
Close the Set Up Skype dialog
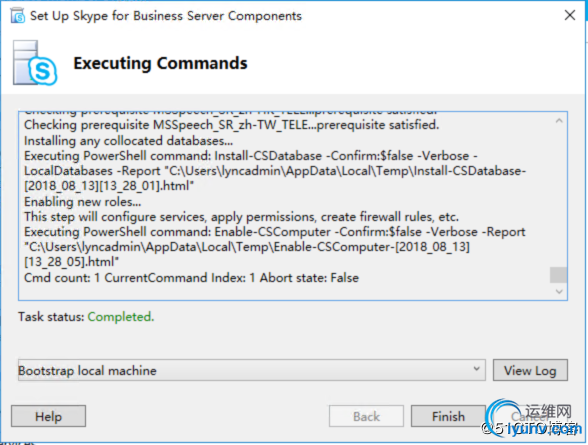click(570, 15)
